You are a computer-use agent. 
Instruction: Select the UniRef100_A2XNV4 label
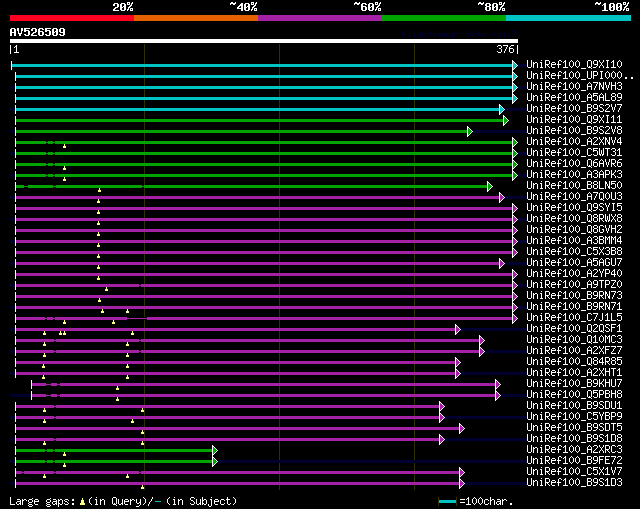574,142
